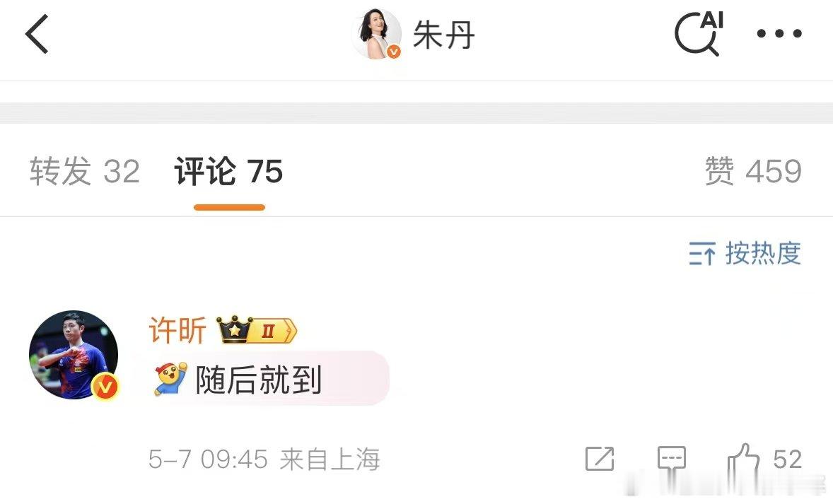Open the three-dot more options menu
The height and width of the screenshot is (504, 833).
click(x=779, y=33)
